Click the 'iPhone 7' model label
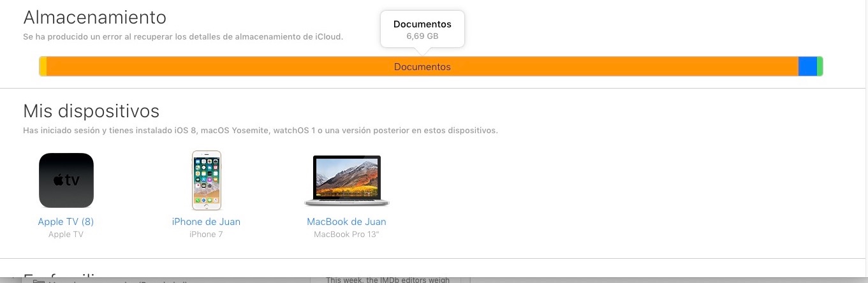The image size is (868, 283). pyautogui.click(x=206, y=235)
